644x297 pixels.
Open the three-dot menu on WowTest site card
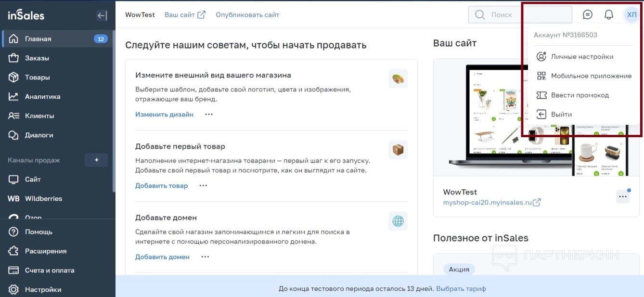click(623, 196)
